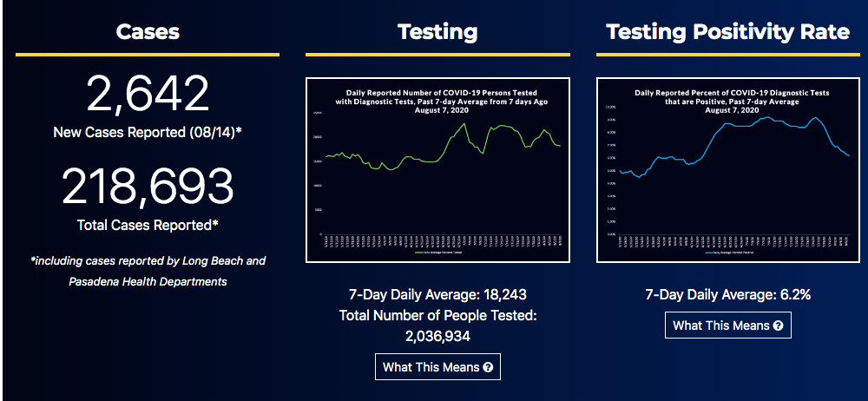Enlarge the green daily persons tested chart
868x401 pixels.
[437, 170]
